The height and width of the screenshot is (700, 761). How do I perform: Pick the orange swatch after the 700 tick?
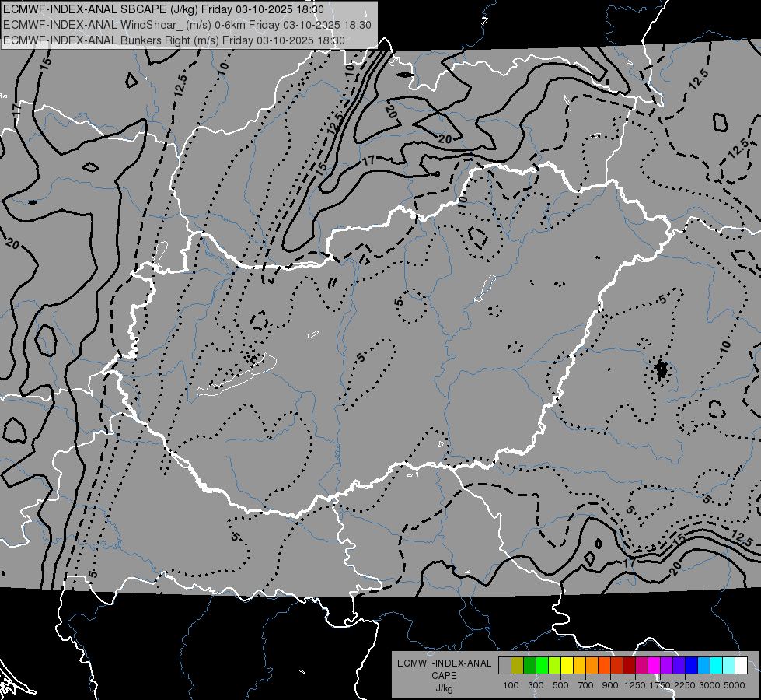(x=592, y=666)
